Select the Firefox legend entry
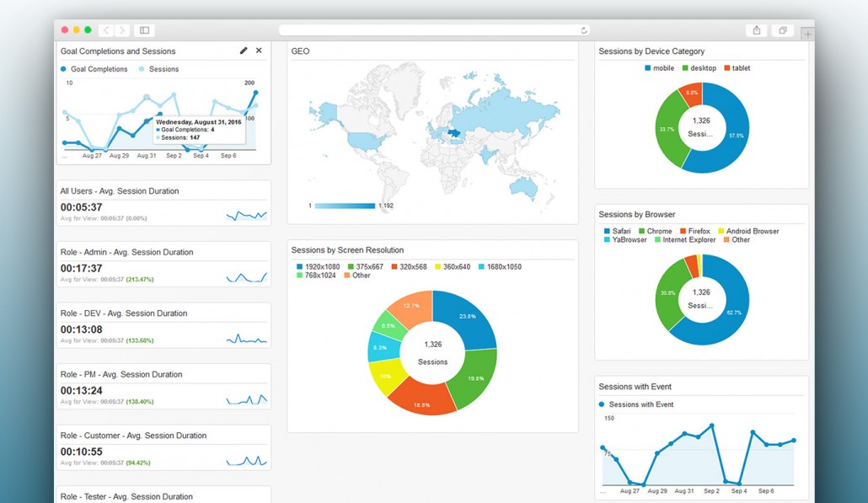 695,232
